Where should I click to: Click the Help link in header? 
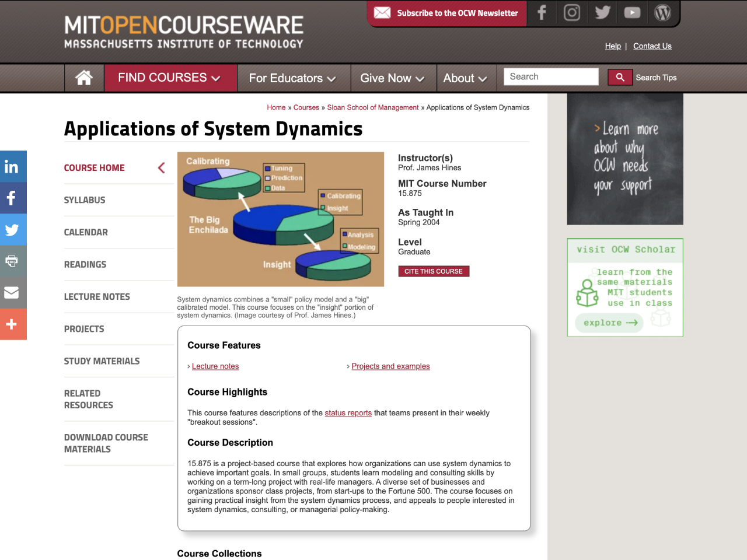click(x=613, y=46)
